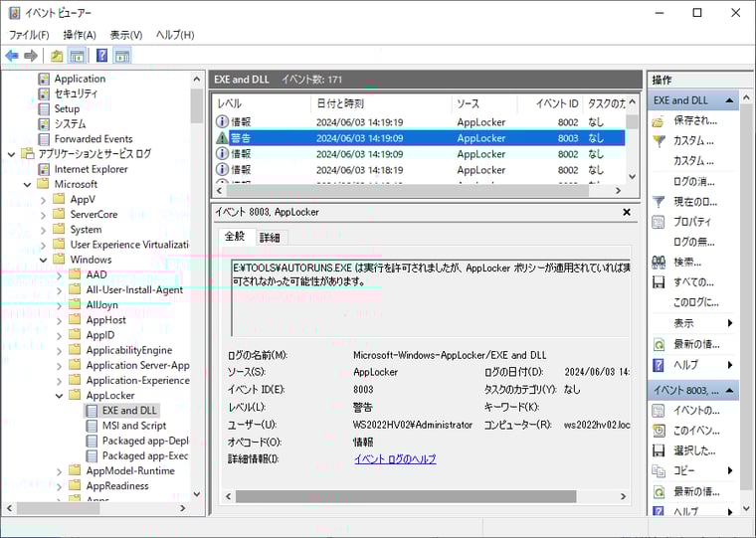Collapse the アプリケーションとサービス ログ node
The width and height of the screenshot is (756, 538).
(12, 154)
